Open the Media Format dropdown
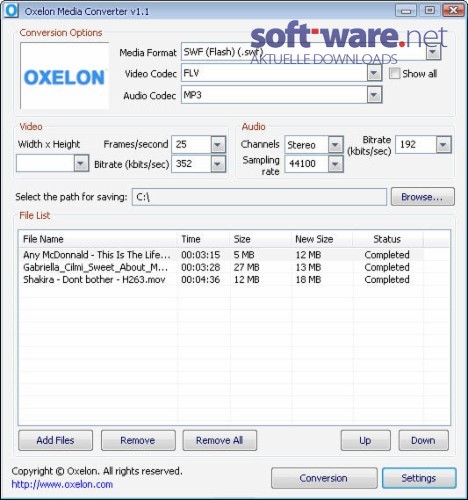 (x=433, y=52)
